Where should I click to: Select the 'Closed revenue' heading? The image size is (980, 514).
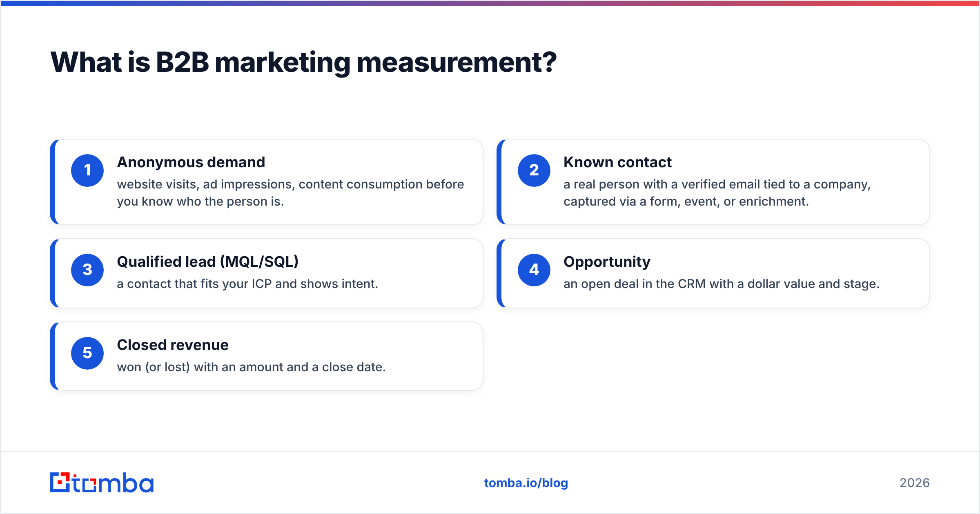click(x=173, y=345)
